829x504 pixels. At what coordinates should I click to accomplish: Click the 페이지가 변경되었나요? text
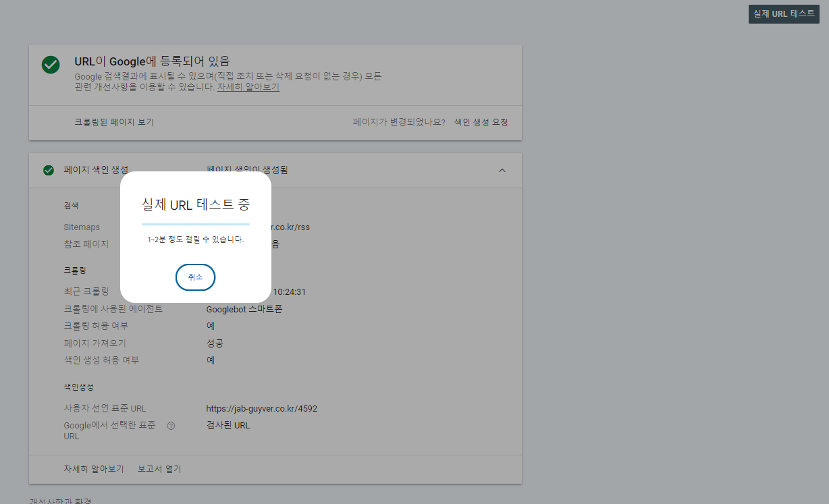[x=399, y=122]
